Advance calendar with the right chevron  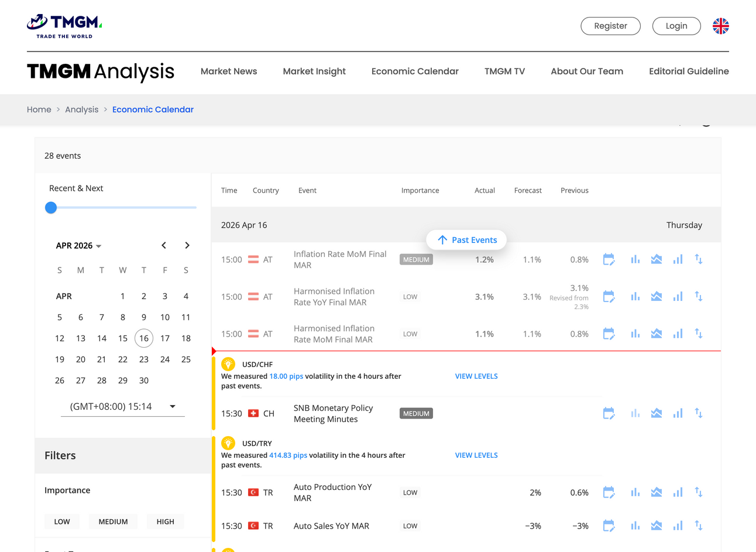tap(187, 245)
